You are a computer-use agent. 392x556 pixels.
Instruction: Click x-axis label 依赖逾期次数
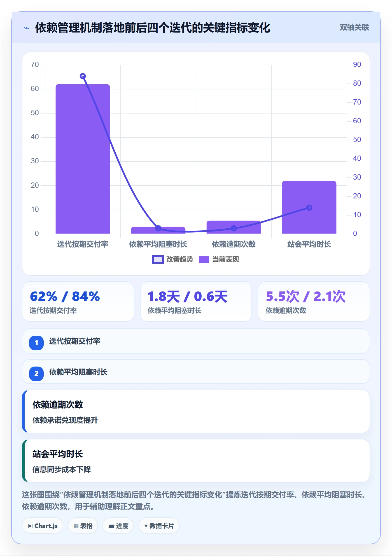(x=234, y=244)
